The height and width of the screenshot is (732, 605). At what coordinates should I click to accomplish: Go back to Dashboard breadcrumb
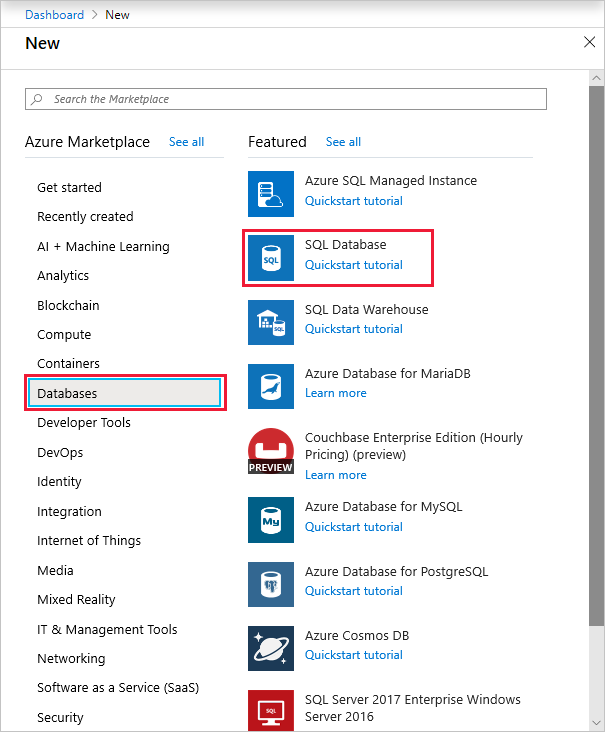point(55,15)
